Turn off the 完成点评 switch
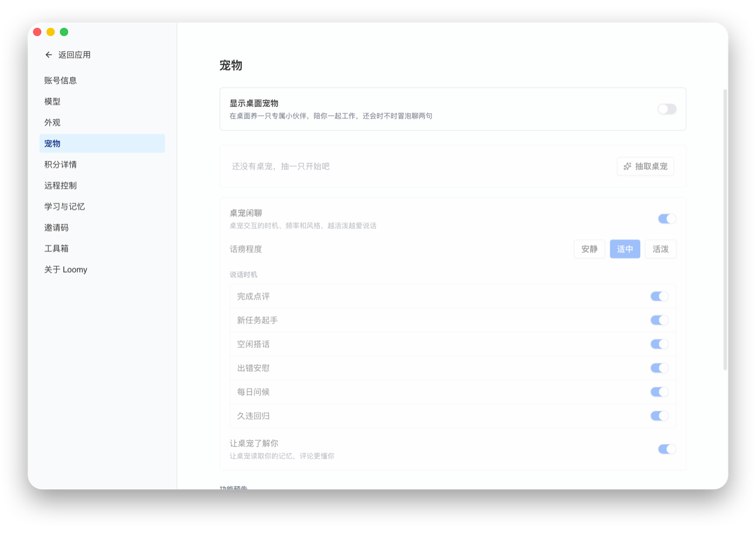Screen dimensions: 756x533 659,296
